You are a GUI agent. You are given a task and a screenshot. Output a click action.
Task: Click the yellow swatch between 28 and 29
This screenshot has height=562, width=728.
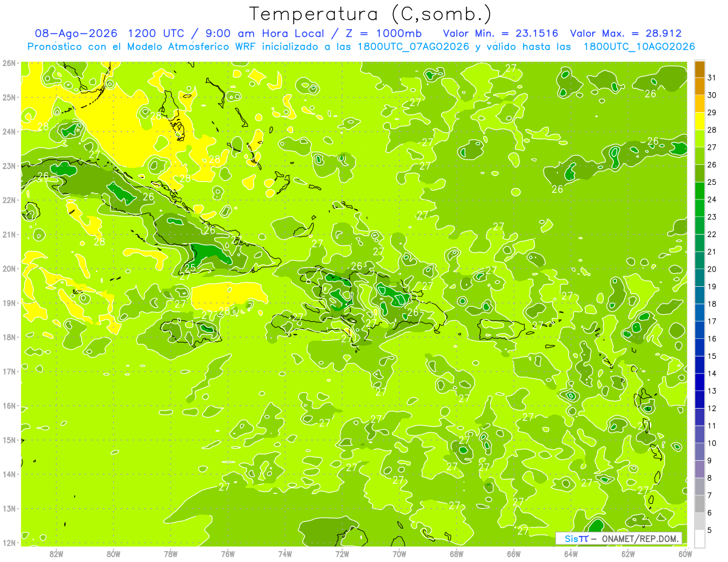click(x=699, y=121)
